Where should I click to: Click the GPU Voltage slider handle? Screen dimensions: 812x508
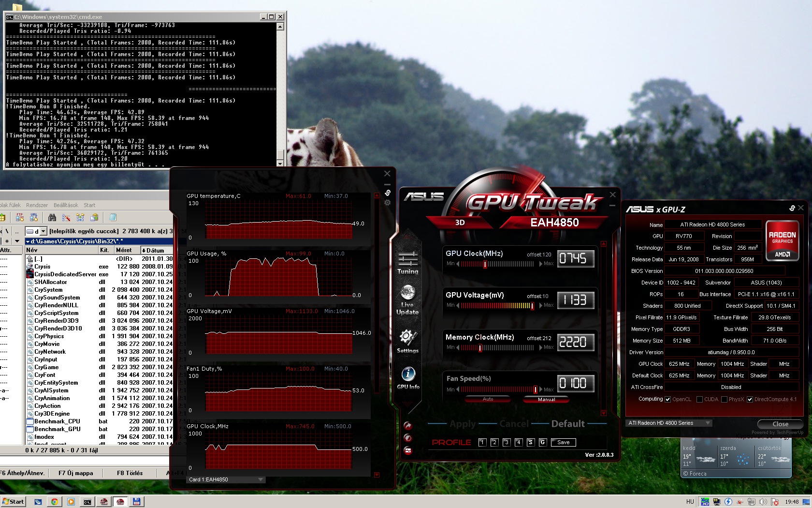click(x=532, y=306)
